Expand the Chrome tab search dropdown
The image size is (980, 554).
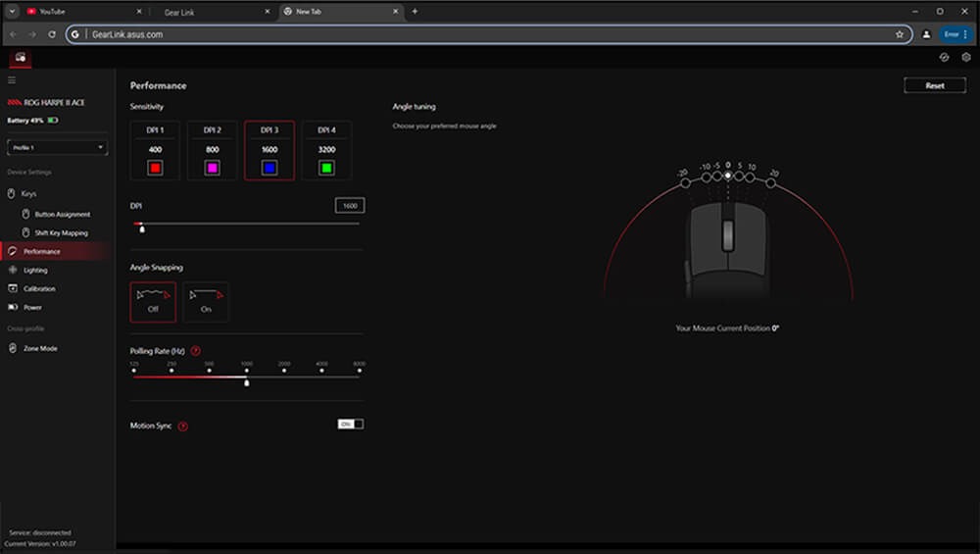pos(12,12)
